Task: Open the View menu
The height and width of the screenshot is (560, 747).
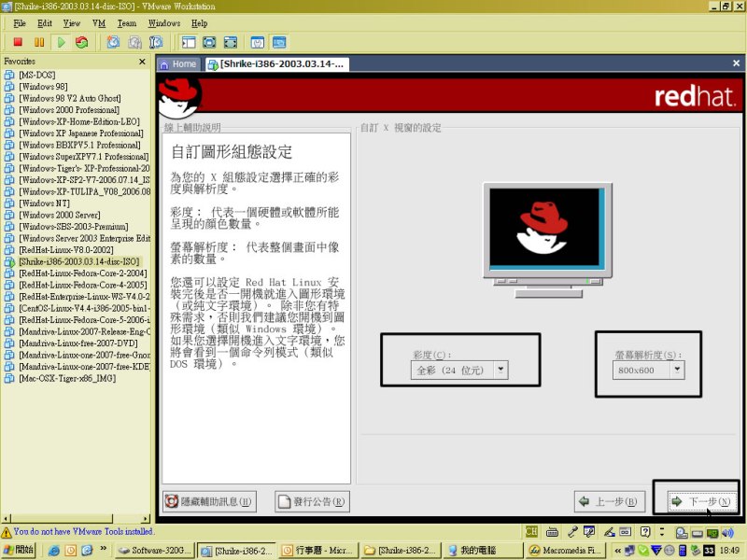Action: pyautogui.click(x=72, y=22)
